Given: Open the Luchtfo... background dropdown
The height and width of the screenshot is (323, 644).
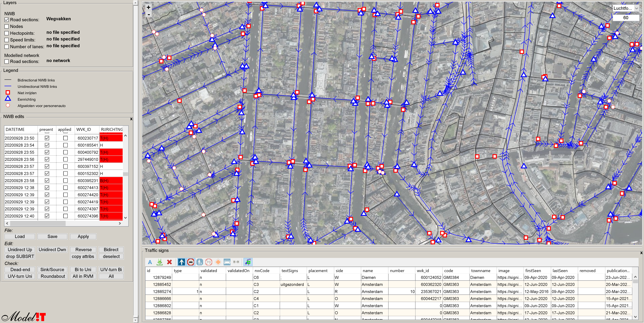Looking at the screenshot, I should point(626,8).
